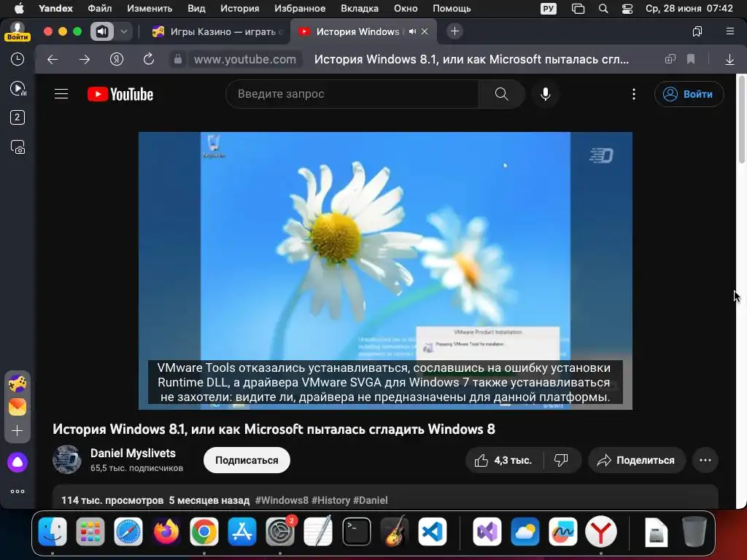The image size is (747, 560).
Task: Take a screenshot with sidebar camera icon
Action: click(18, 147)
